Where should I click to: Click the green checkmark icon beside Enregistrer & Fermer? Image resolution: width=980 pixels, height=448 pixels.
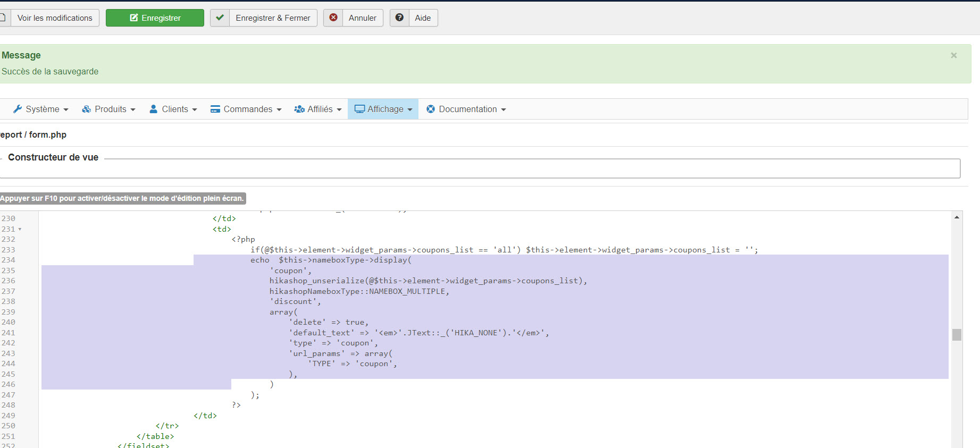[x=220, y=18]
